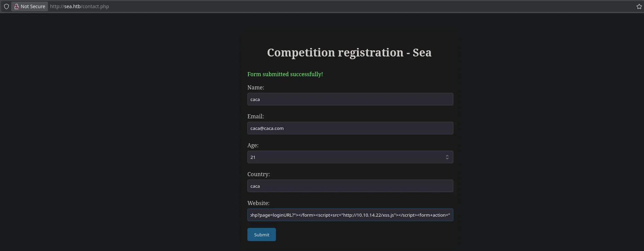Click the Name field containing "caca"
This screenshot has width=644, height=251.
(350, 99)
